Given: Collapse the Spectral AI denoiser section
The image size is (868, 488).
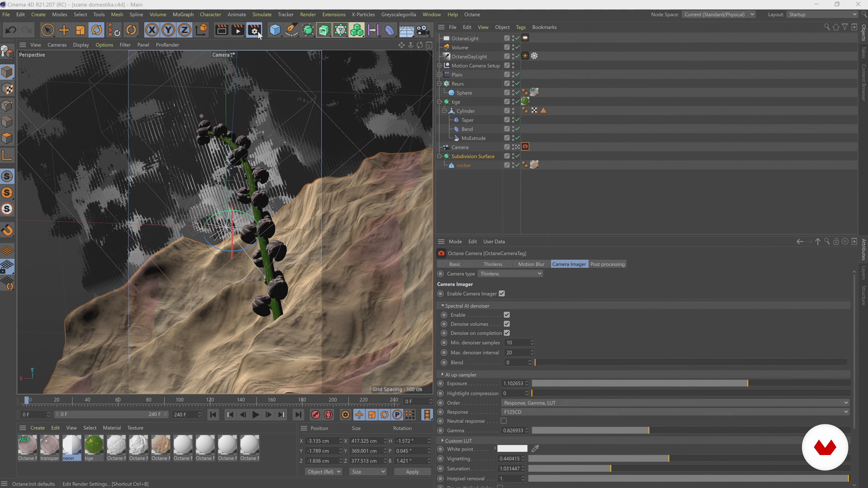Looking at the screenshot, I should click(x=442, y=306).
